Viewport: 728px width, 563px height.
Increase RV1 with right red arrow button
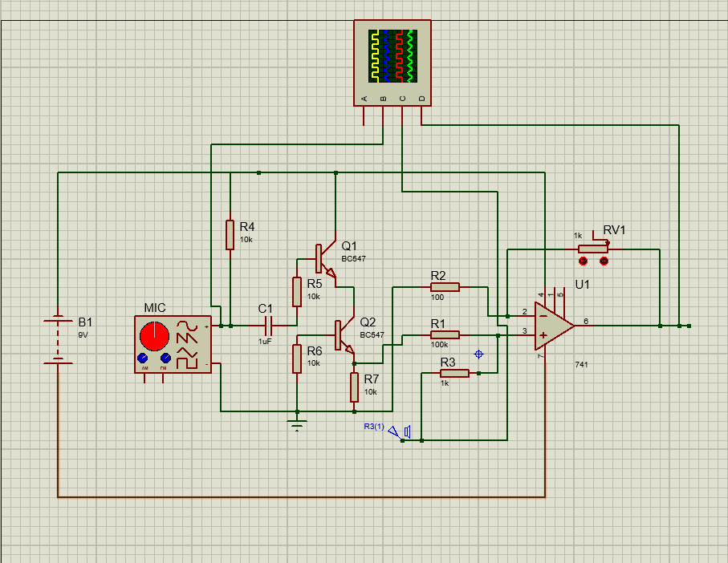point(604,261)
